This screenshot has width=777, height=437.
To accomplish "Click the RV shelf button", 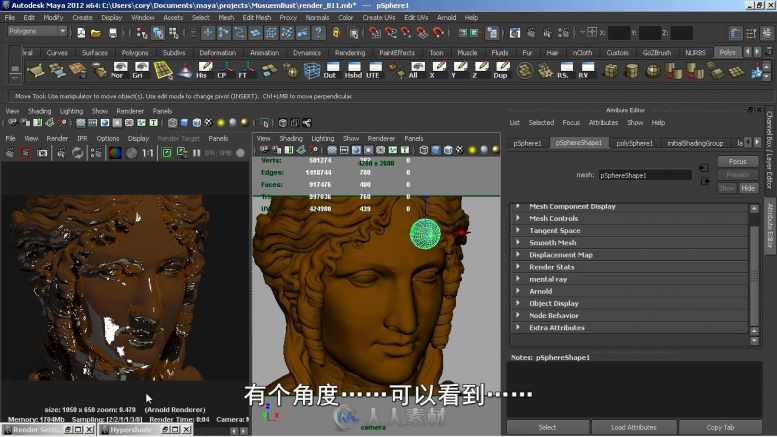I will [x=586, y=70].
